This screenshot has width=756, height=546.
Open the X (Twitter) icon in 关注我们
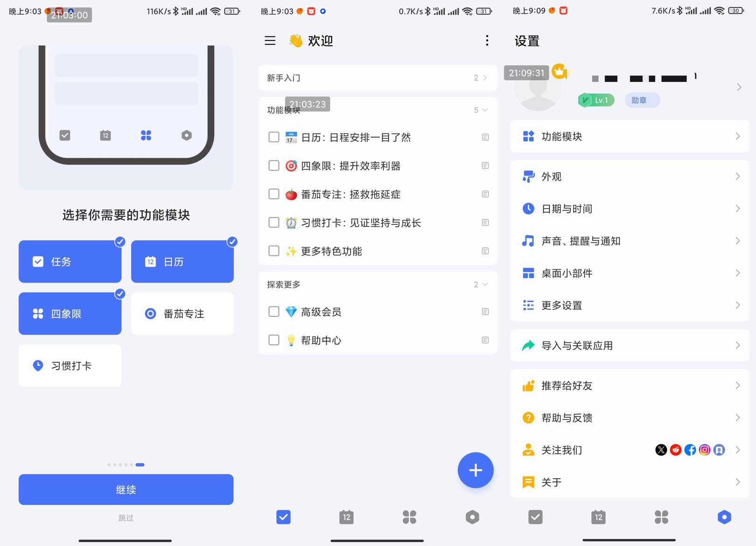[661, 450]
